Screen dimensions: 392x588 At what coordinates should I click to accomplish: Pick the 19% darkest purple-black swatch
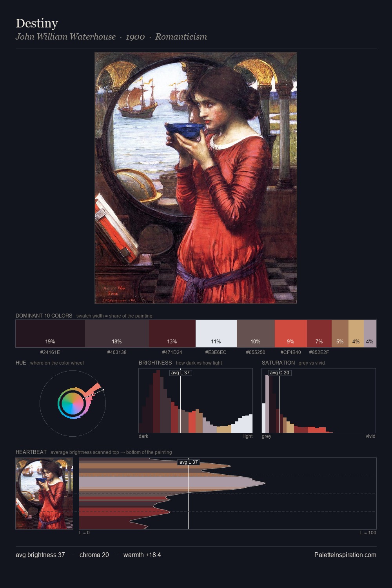pyautogui.click(x=50, y=334)
